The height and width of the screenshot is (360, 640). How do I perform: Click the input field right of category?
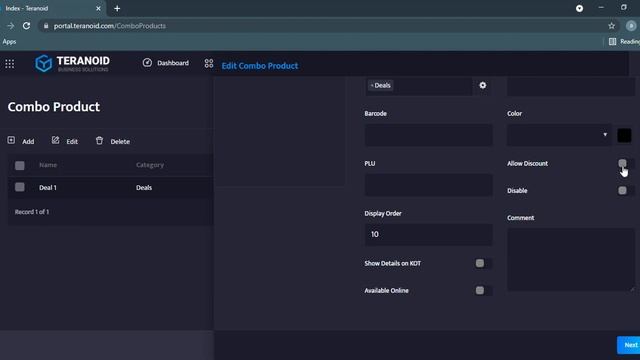[571, 86]
